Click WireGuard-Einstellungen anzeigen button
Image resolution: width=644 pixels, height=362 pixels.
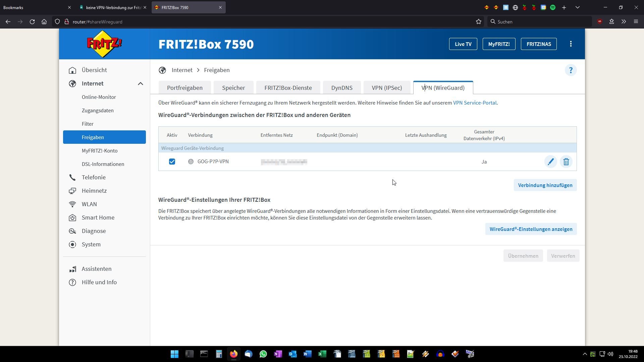pyautogui.click(x=531, y=229)
